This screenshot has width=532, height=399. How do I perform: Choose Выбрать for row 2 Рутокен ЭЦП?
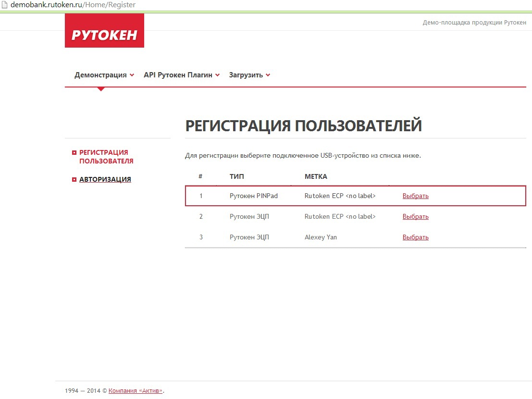click(x=416, y=216)
